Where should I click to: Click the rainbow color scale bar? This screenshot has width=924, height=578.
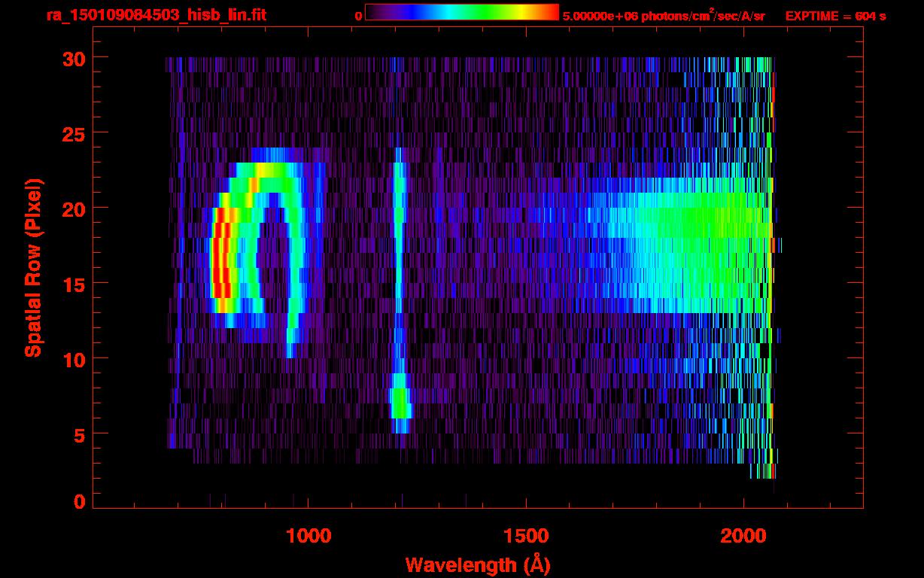[462, 13]
